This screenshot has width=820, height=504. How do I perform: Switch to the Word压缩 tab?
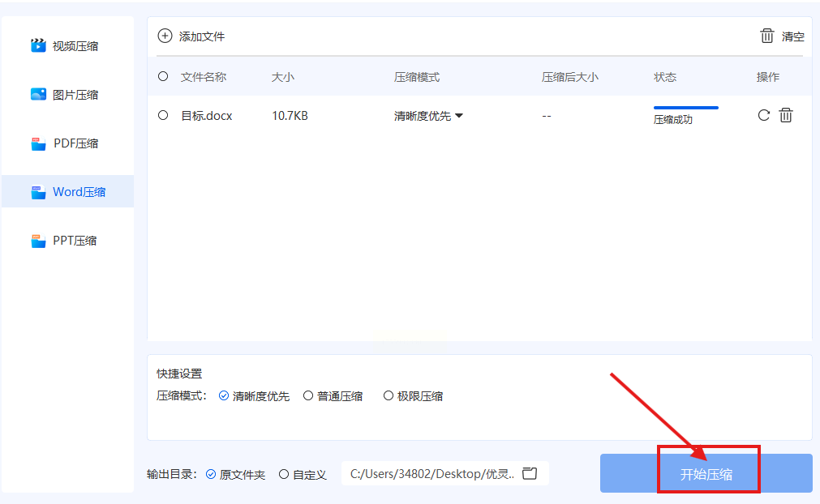click(x=68, y=191)
